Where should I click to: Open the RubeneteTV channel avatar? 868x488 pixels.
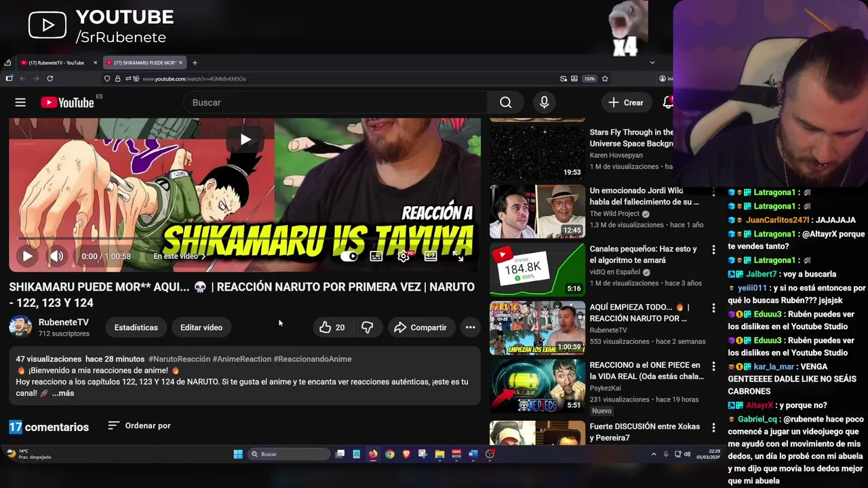tap(20, 327)
